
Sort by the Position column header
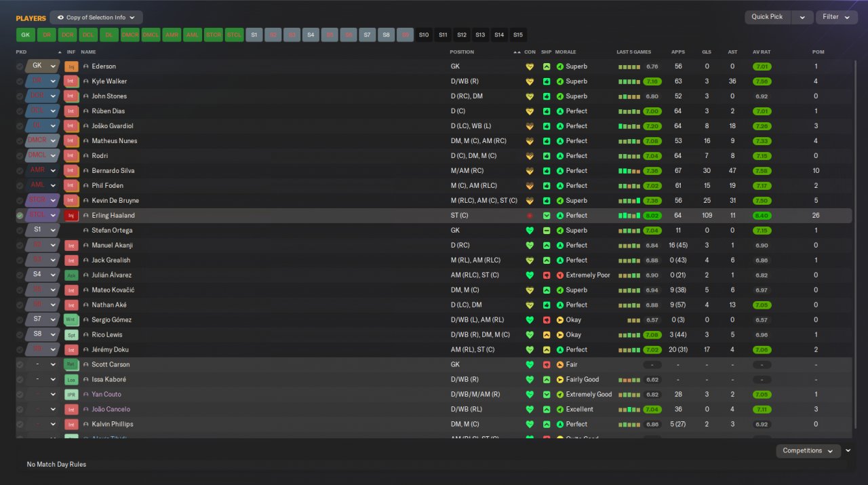tap(462, 52)
